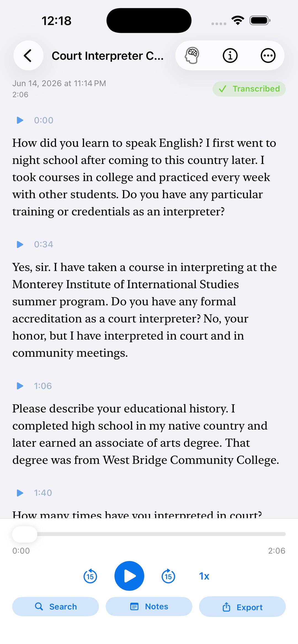
Task: Play the segment starting at 1:06
Action: point(20,386)
